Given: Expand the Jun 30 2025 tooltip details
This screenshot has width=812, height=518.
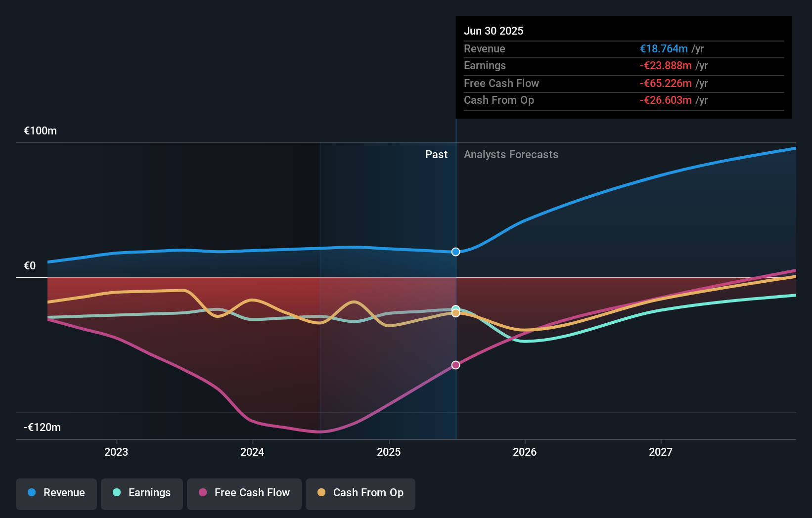Looking at the screenshot, I should click(x=494, y=31).
